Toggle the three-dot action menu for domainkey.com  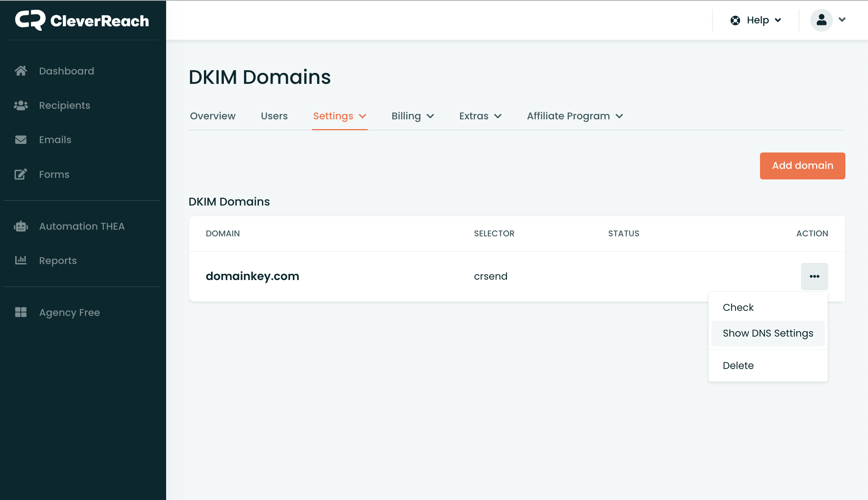click(814, 277)
